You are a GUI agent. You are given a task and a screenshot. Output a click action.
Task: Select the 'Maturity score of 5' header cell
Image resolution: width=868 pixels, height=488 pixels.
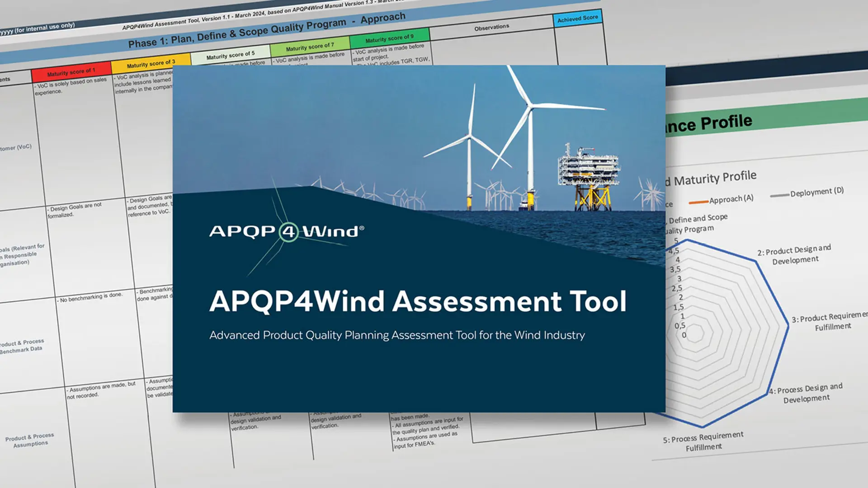231,55
